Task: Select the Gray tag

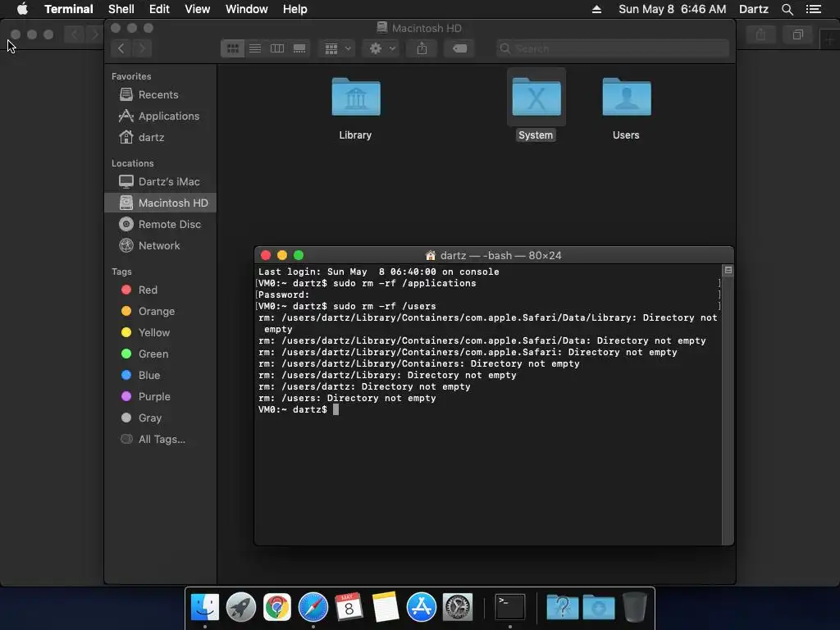Action: [x=160, y=418]
